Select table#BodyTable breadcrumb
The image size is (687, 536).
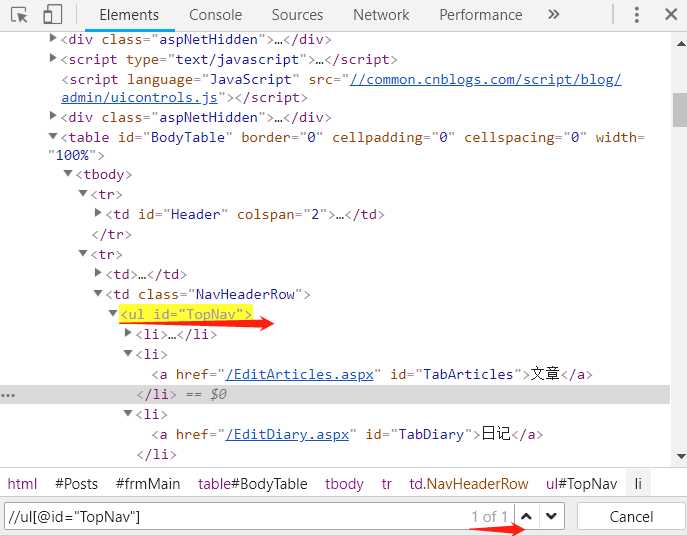(x=252, y=484)
